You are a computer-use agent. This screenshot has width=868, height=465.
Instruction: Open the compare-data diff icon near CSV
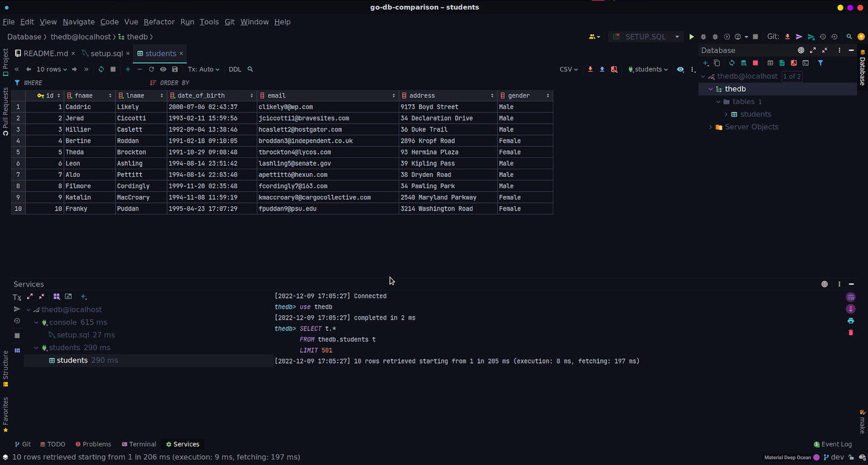pos(614,69)
